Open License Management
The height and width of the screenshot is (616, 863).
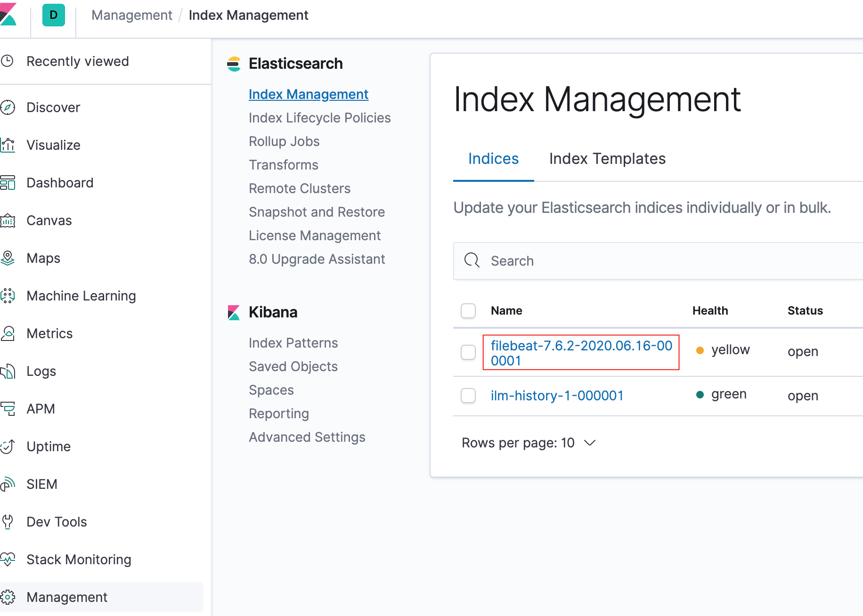(x=315, y=235)
